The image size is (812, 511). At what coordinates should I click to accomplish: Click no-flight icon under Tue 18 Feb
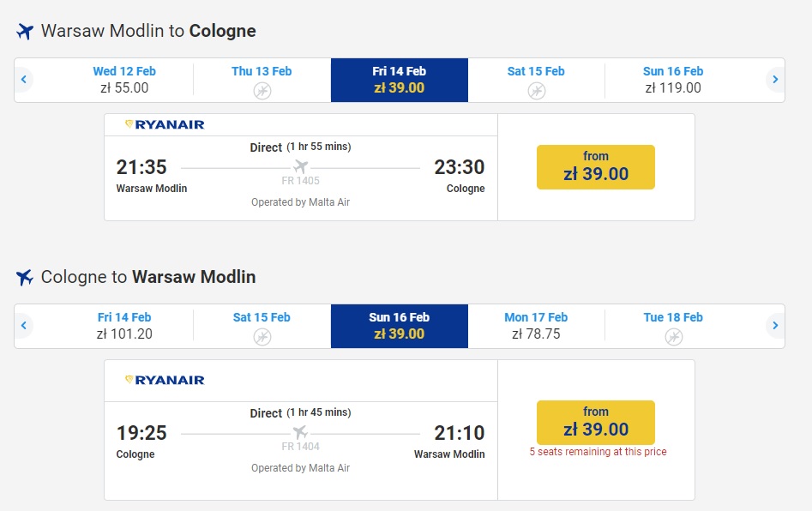pos(673,337)
